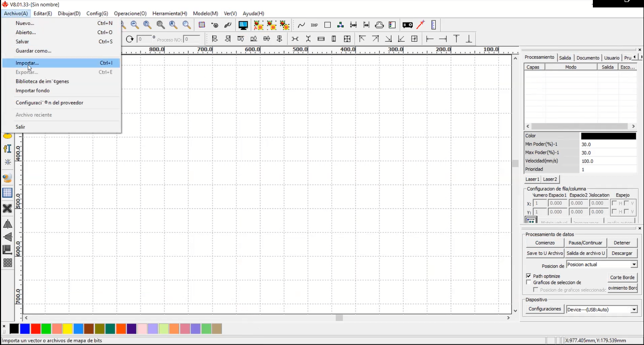Image resolution: width=644 pixels, height=345 pixels.
Task: Select the Laser2 tab
Action: (550, 179)
